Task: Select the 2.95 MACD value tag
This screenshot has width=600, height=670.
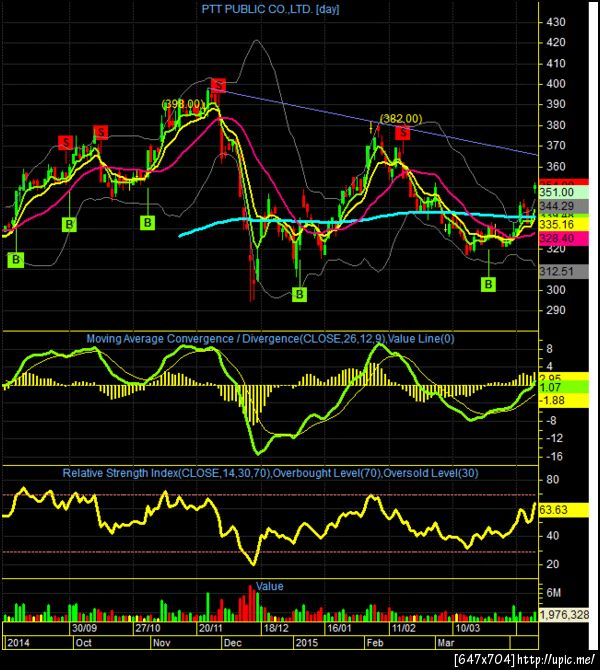Action: [x=564, y=377]
